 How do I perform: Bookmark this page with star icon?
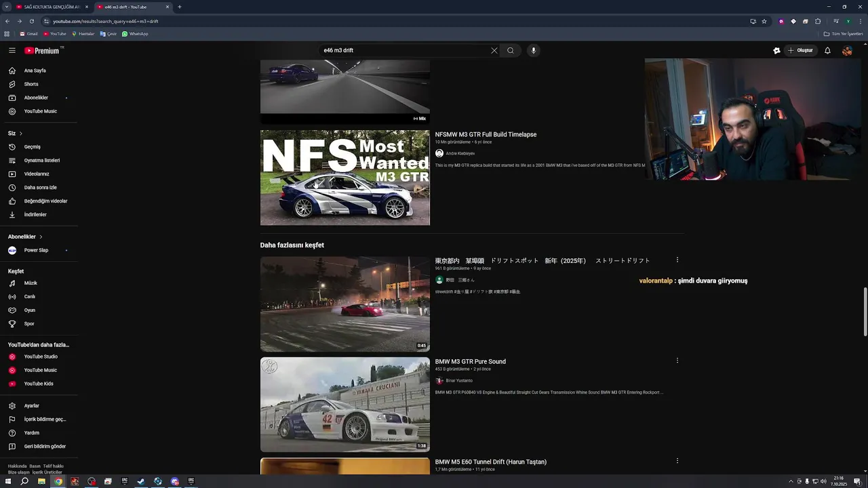(764, 21)
